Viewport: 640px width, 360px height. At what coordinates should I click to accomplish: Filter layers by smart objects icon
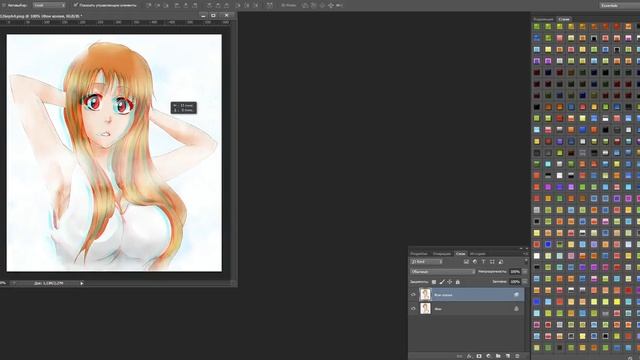(501, 262)
